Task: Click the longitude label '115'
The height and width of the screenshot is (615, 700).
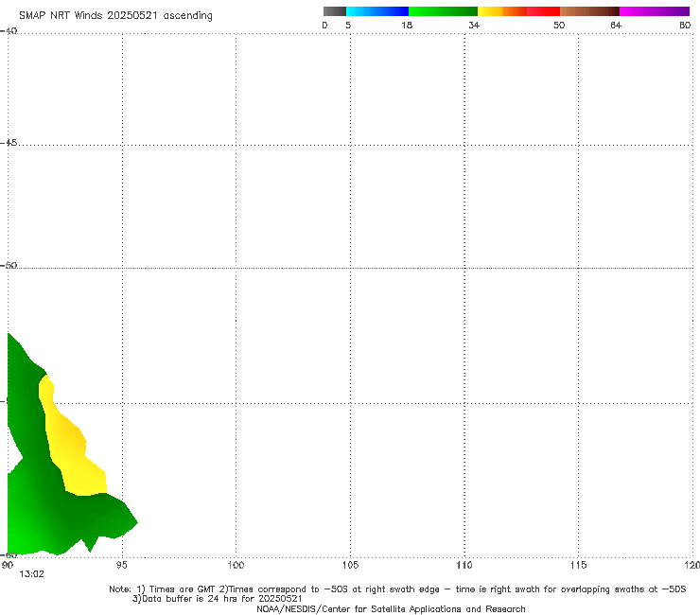Action: (x=579, y=566)
